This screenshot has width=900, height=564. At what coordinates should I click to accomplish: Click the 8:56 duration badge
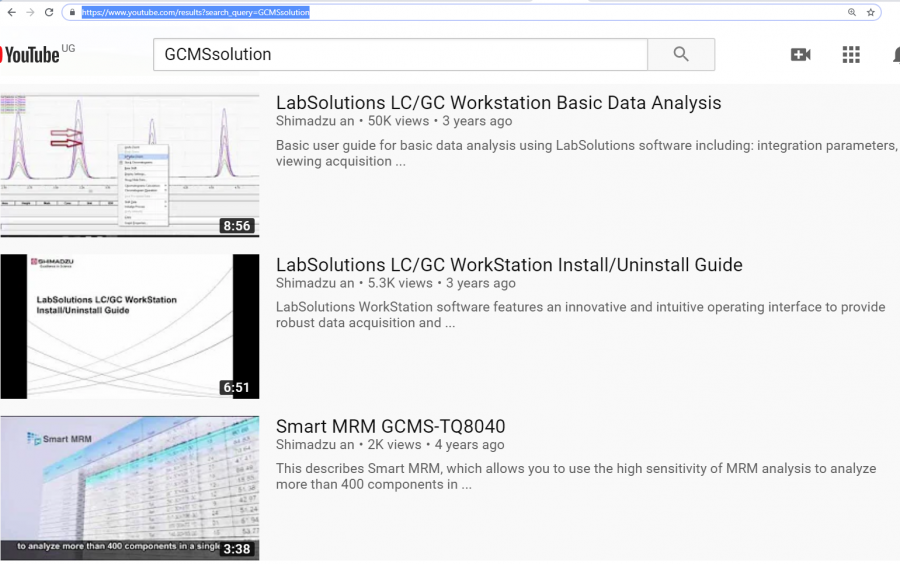click(x=237, y=226)
